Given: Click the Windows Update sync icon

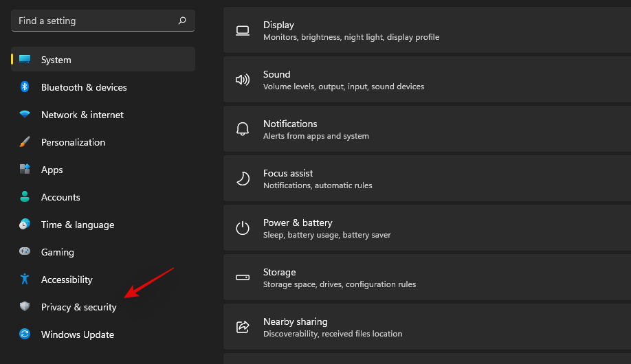Looking at the screenshot, I should coord(25,334).
